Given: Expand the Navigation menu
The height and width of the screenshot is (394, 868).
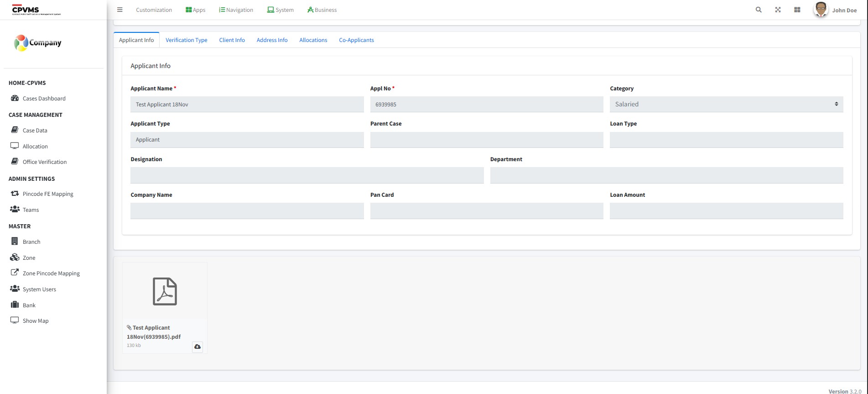Looking at the screenshot, I should [236, 10].
